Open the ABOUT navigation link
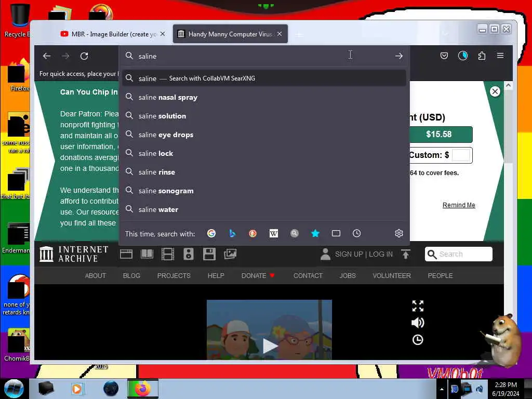532x399 pixels. pyautogui.click(x=96, y=275)
